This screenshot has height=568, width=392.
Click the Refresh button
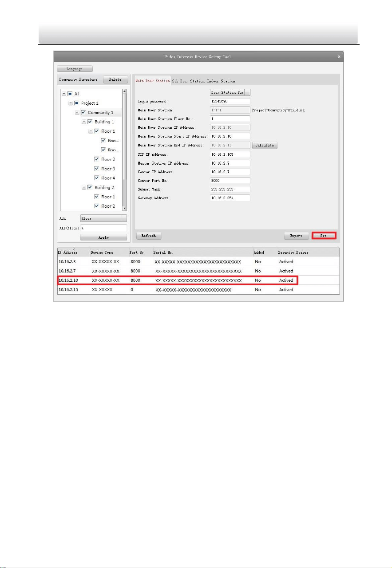149,236
